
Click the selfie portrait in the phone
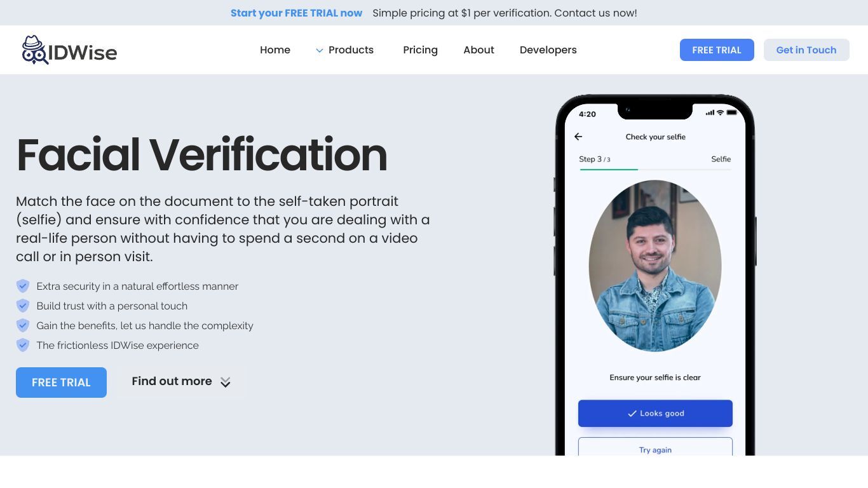tap(655, 266)
